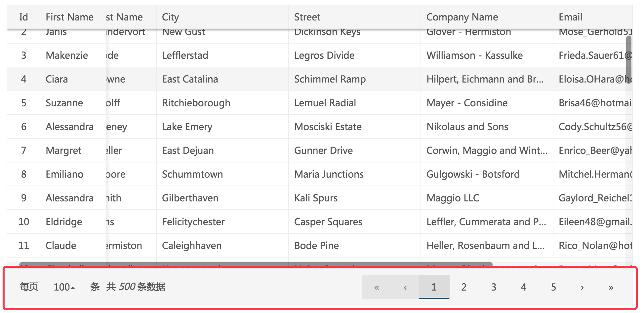This screenshot has height=313, width=644.
Task: Go to page 5
Action: (553, 287)
